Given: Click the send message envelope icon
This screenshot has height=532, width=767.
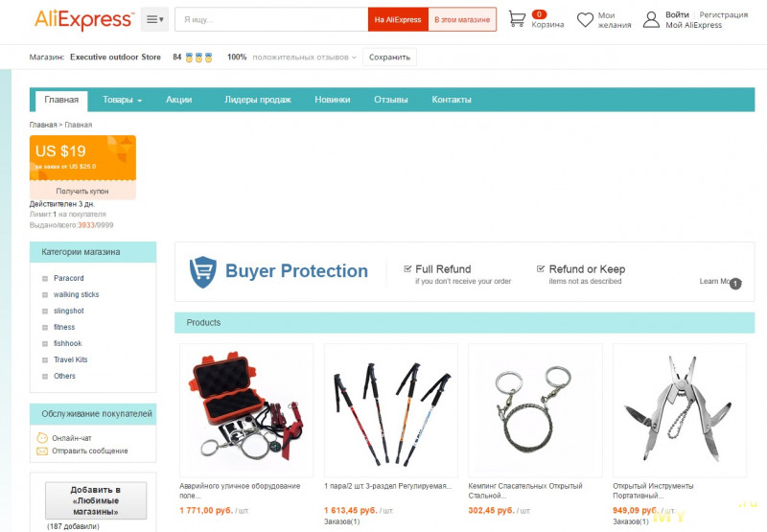Looking at the screenshot, I should (42, 451).
